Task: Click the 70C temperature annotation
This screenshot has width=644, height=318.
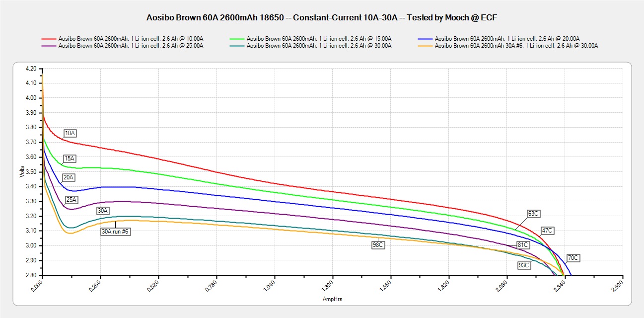Action: [x=573, y=258]
